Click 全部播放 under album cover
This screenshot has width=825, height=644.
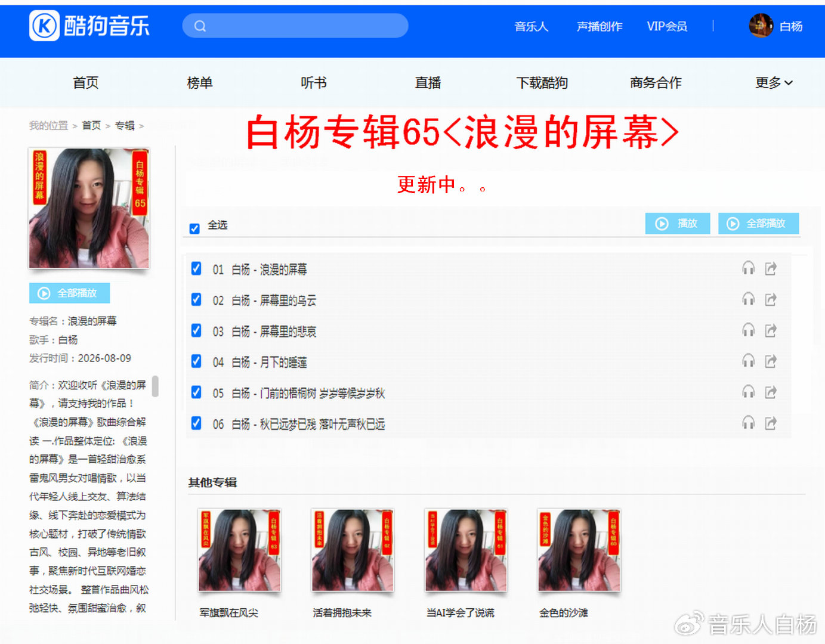[69, 293]
